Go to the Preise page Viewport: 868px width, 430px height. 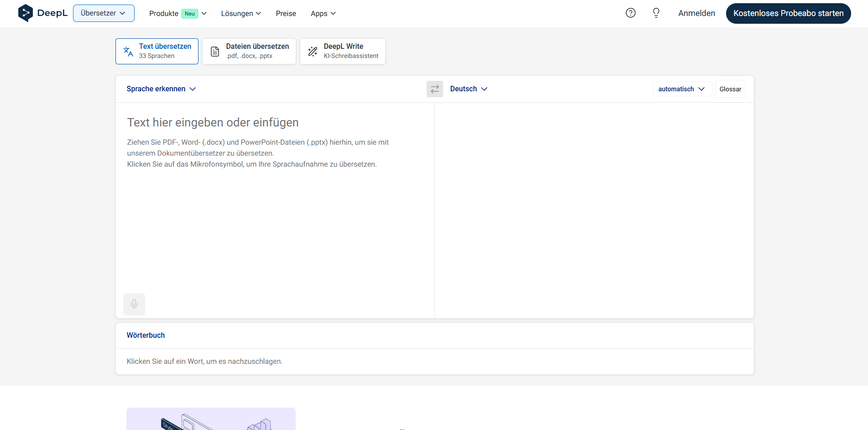point(286,14)
